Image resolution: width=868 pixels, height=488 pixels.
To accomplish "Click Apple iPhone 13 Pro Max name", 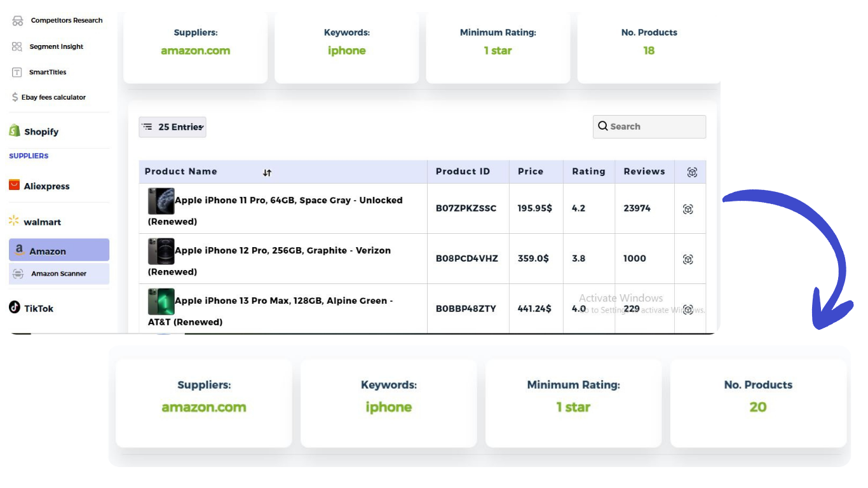I will coord(271,311).
